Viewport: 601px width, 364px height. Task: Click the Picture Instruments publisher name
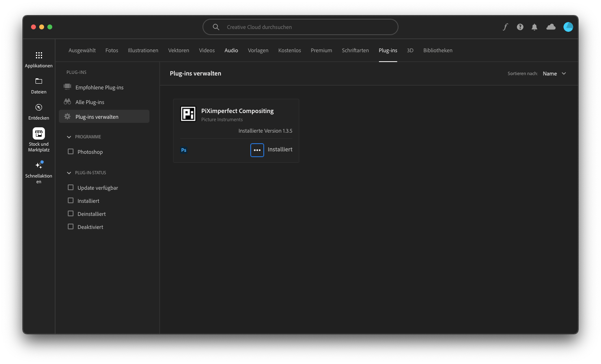pos(222,120)
